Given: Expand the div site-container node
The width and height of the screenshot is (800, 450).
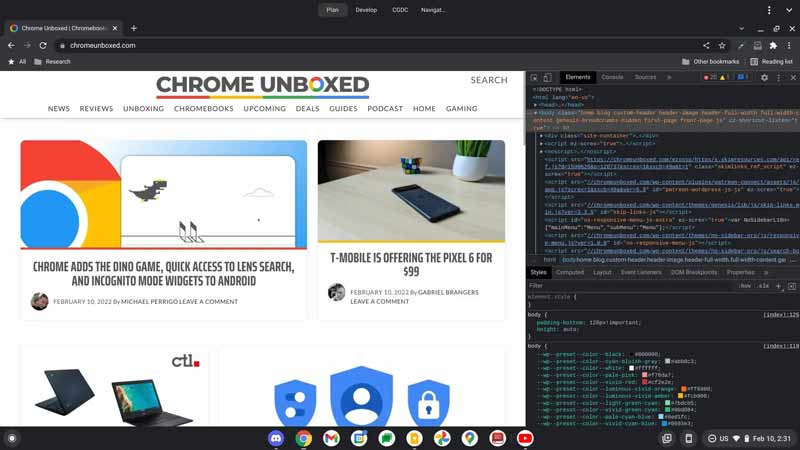Looking at the screenshot, I should 541,136.
